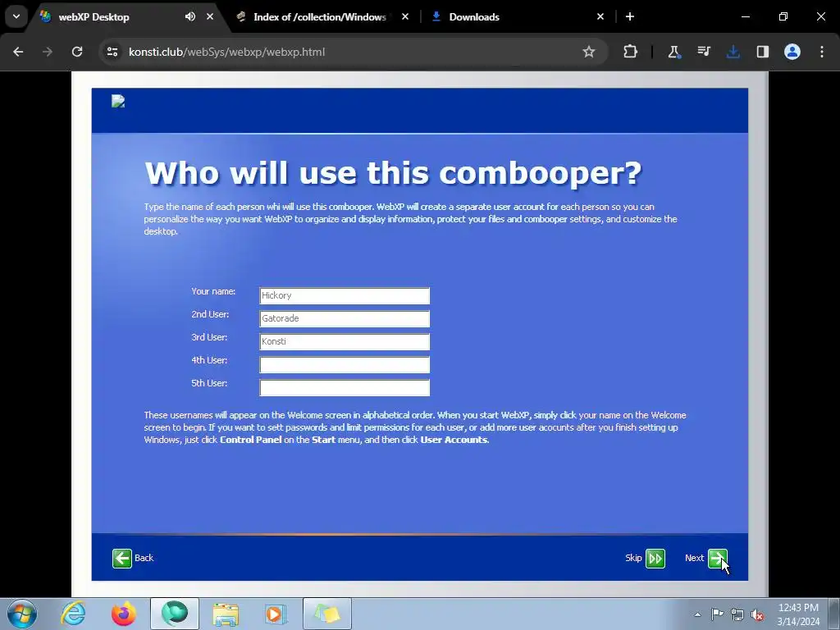
Task: Click the bold 'Control Panel' text
Action: tap(251, 440)
